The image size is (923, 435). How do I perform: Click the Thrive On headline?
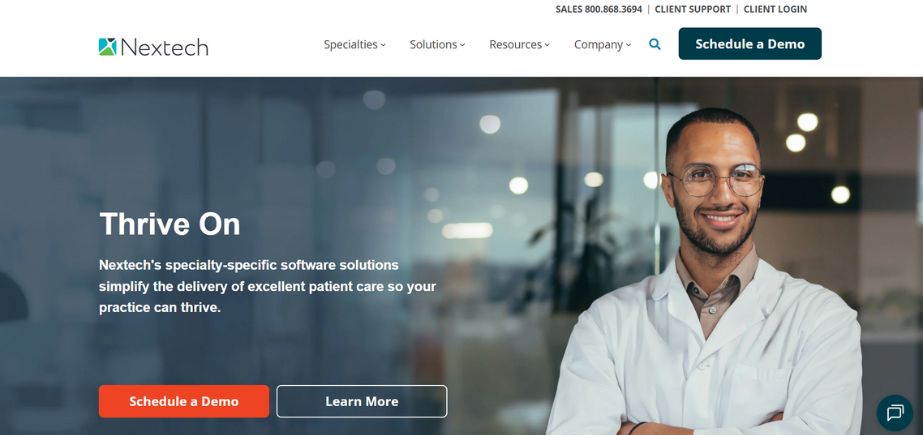(x=170, y=224)
